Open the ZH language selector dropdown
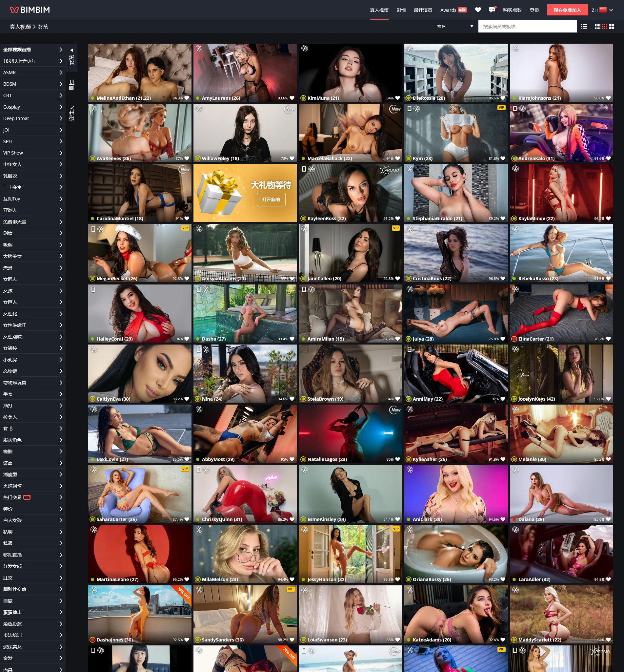624x672 pixels. 602,10
